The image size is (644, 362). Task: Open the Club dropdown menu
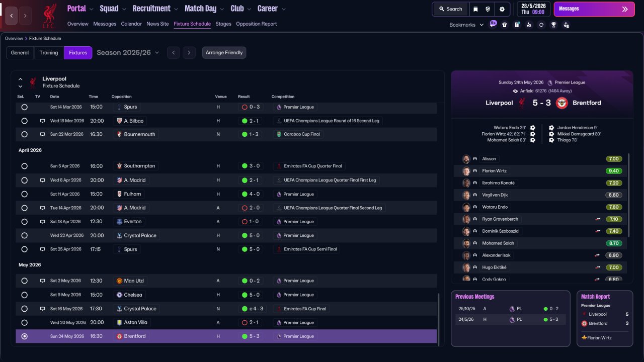242,9
